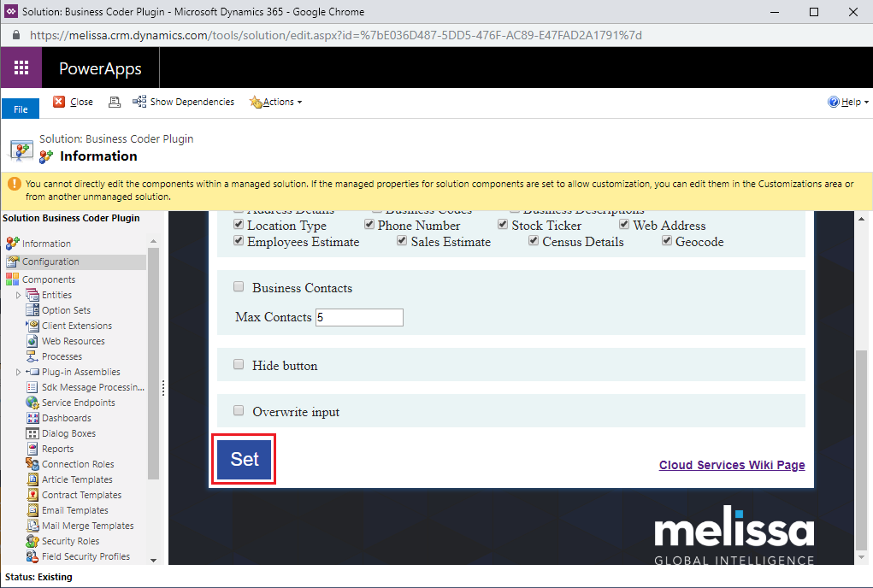
Task: Click the red Close icon in toolbar
Action: click(59, 102)
